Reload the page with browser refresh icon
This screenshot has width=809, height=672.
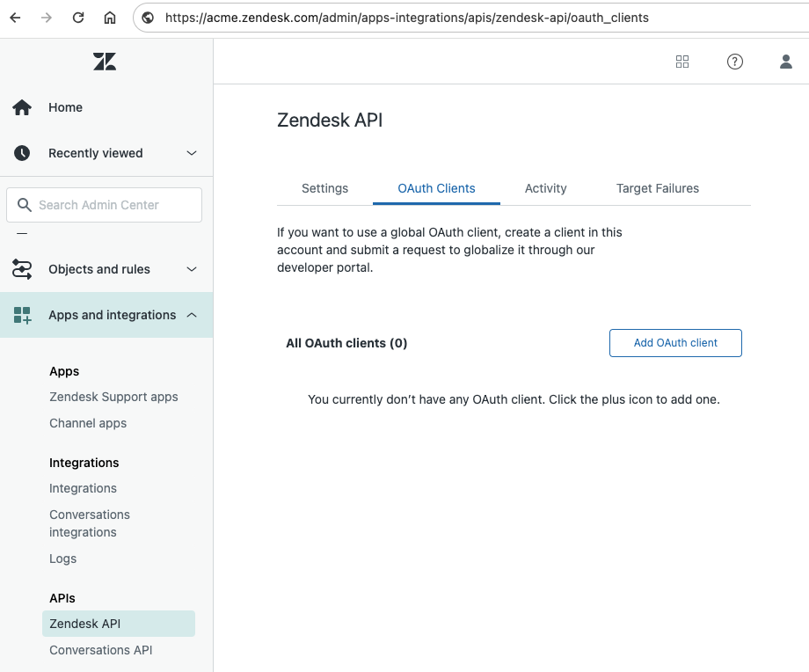point(78,17)
